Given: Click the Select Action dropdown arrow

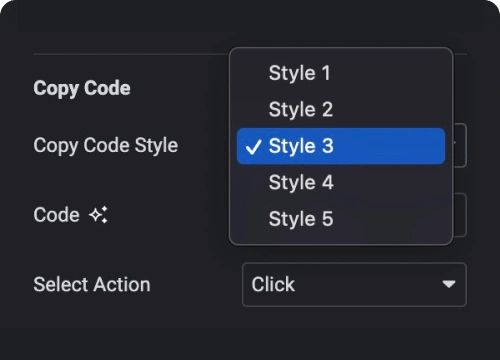Looking at the screenshot, I should tap(449, 284).
